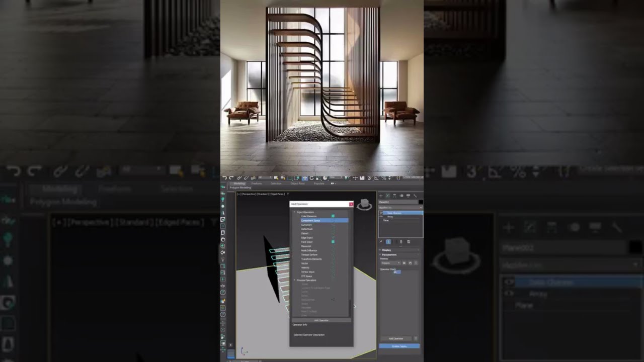Toggle eye icon of Array modifier
Screen dimensions: 644x362
click(381, 217)
